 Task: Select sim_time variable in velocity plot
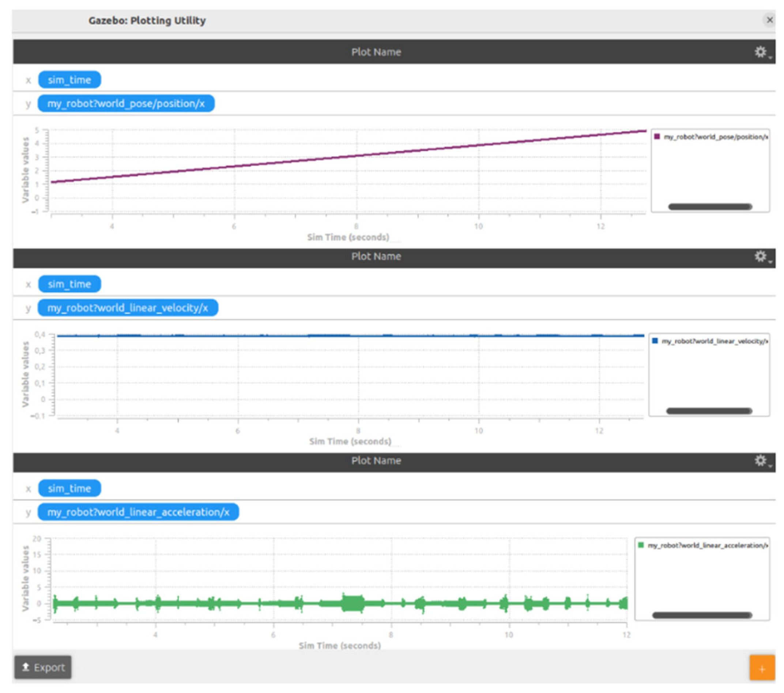(x=69, y=284)
